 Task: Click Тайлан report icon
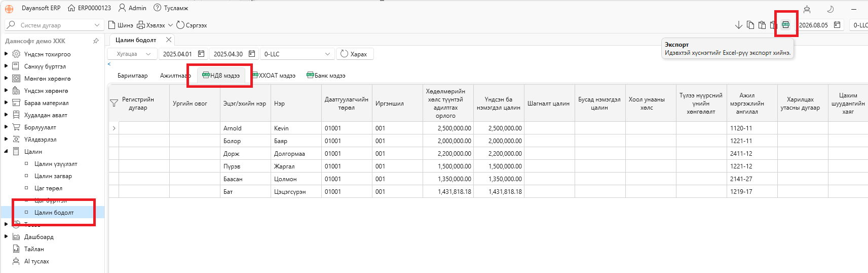[16, 249]
